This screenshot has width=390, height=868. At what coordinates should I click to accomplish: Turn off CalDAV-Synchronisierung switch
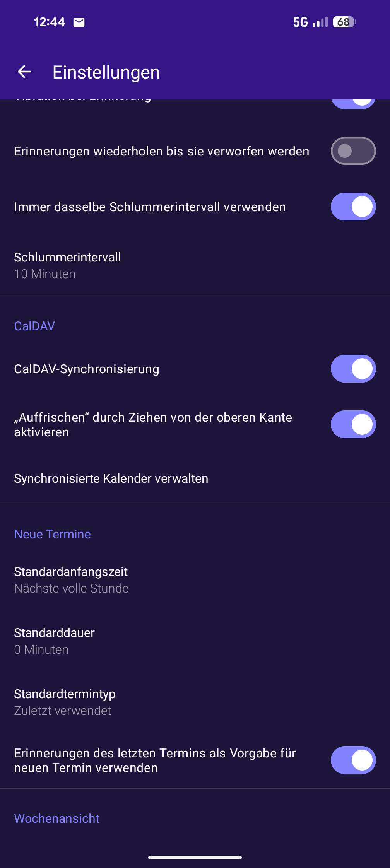[x=353, y=369]
